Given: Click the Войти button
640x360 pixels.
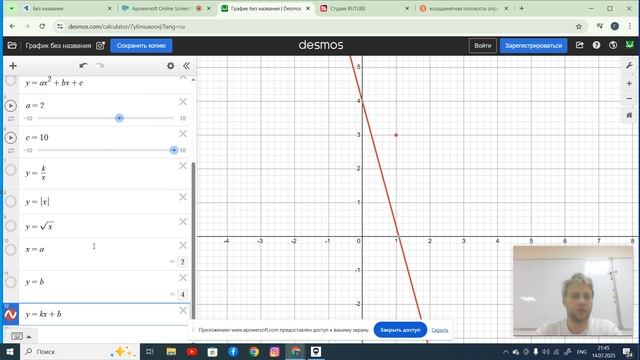Looking at the screenshot, I should [483, 45].
